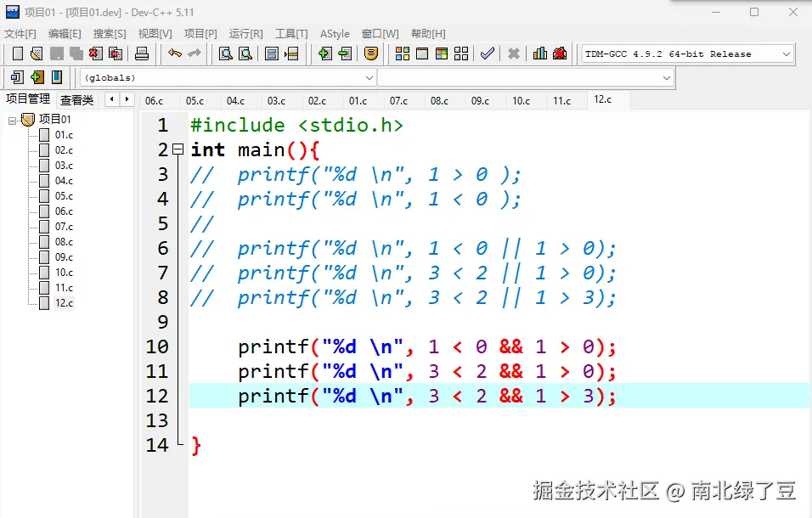Switch to the 01.c editor tab
Image resolution: width=812 pixels, height=518 pixels.
pos(358,101)
